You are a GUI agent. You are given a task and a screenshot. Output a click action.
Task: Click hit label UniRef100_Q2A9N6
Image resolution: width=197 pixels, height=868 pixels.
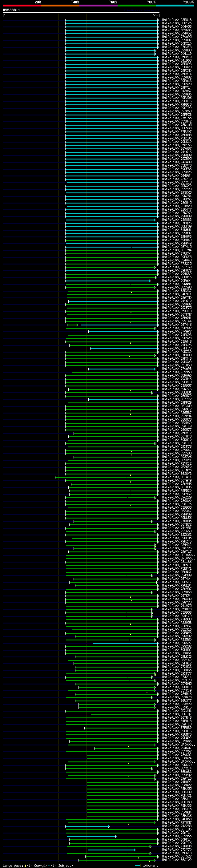177,484
